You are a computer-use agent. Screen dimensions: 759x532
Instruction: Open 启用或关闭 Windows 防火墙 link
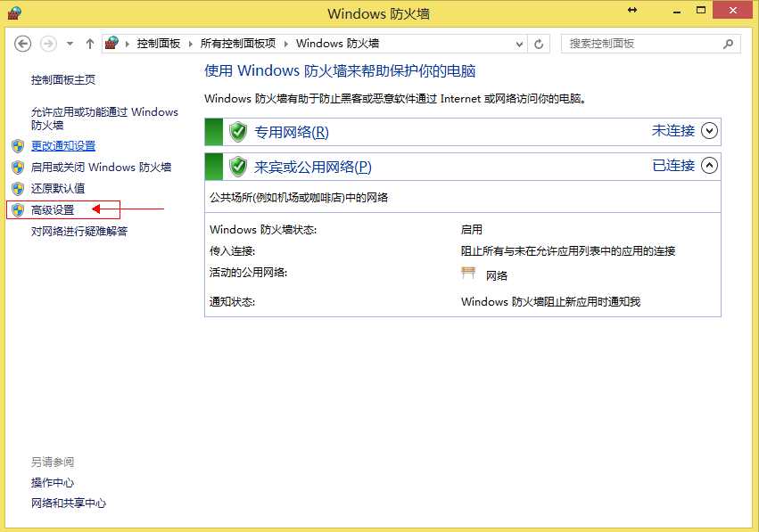click(x=101, y=168)
